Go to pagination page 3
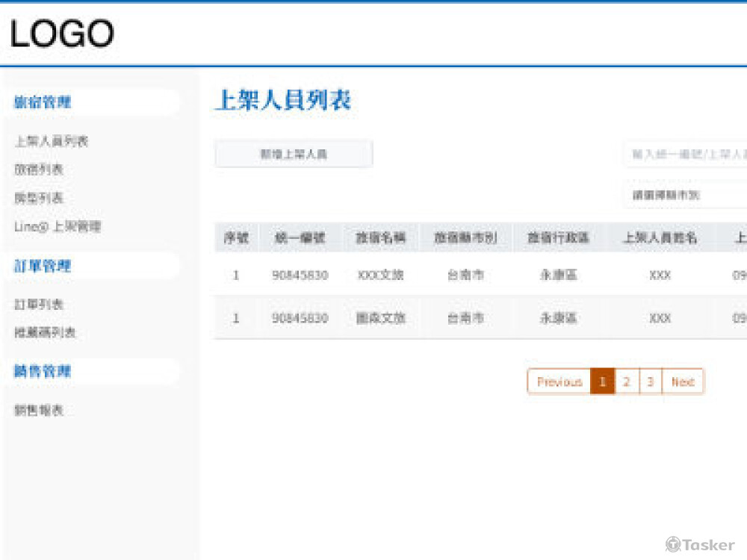Viewport: 747px width, 560px height. [x=651, y=382]
